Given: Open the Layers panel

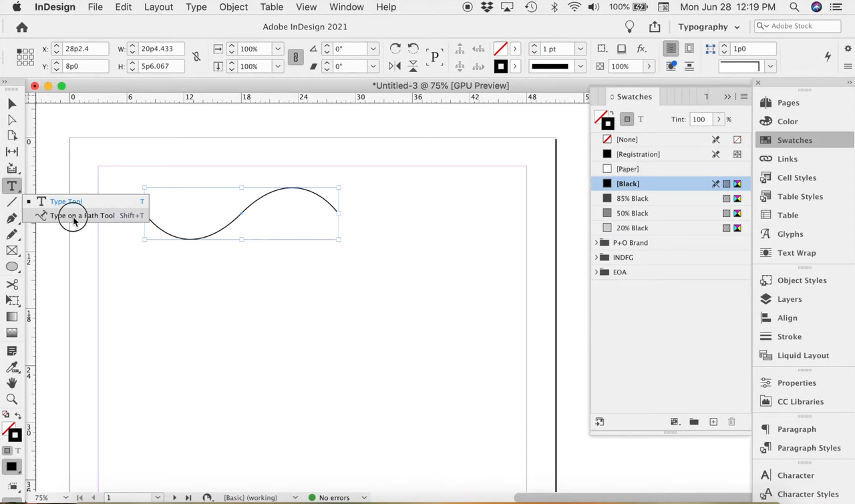Looking at the screenshot, I should [790, 299].
